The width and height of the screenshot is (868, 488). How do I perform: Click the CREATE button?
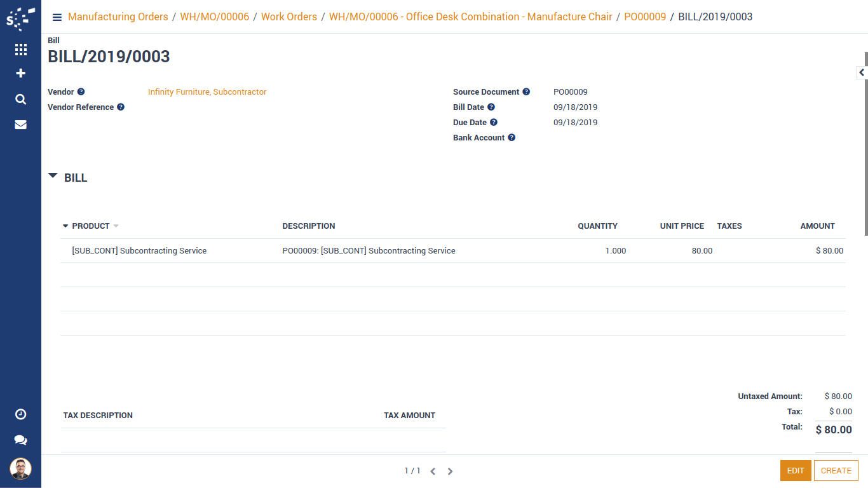coord(836,471)
